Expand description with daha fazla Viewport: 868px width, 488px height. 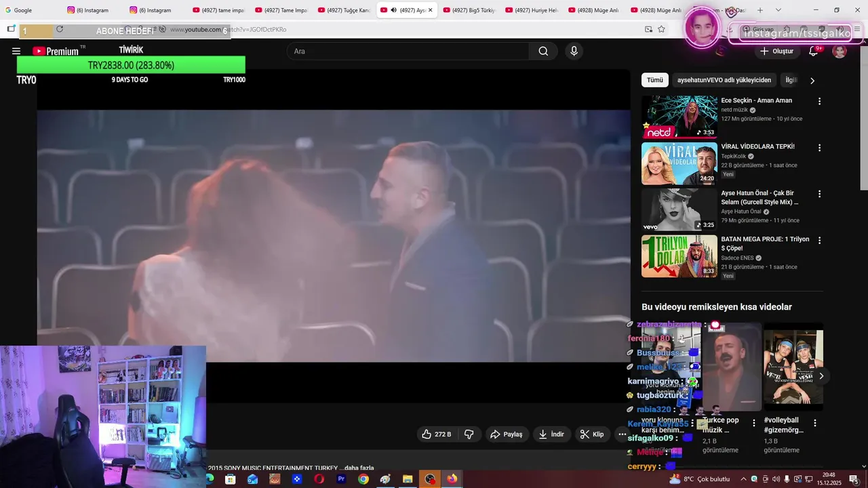[359, 468]
